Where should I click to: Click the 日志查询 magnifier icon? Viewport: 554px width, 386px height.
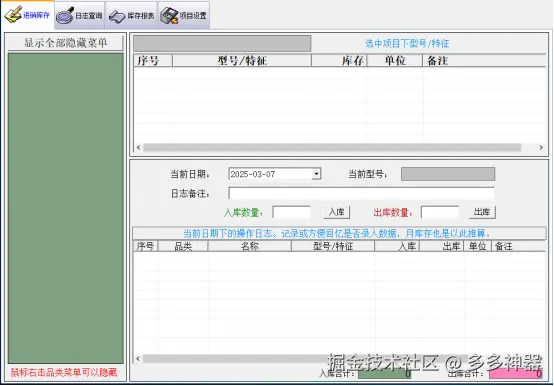point(65,16)
